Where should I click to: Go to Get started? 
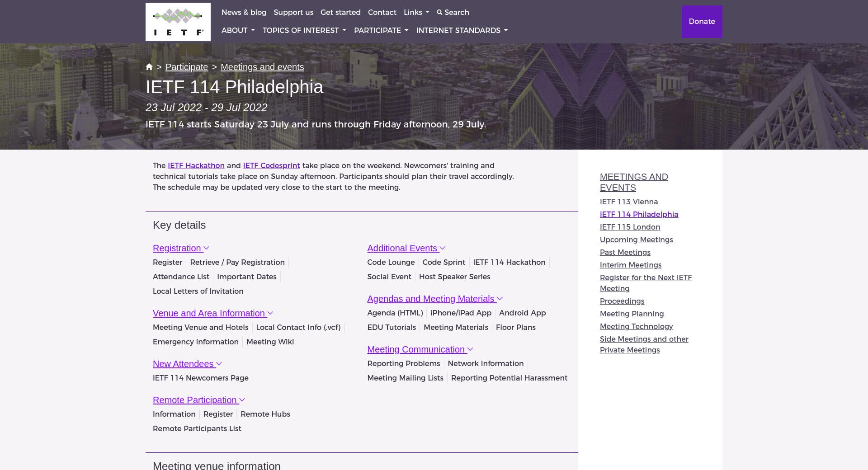click(x=340, y=12)
